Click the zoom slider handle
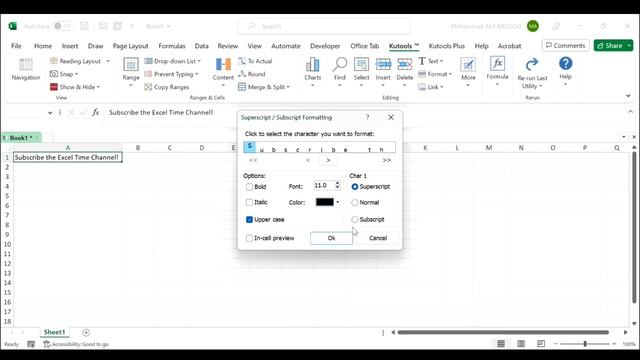 [585, 344]
